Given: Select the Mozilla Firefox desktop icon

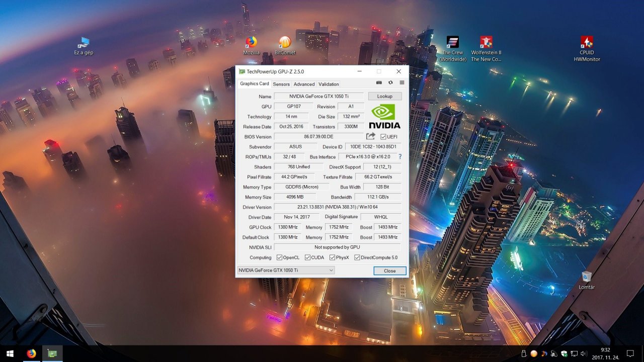Looking at the screenshot, I should click(x=251, y=46).
